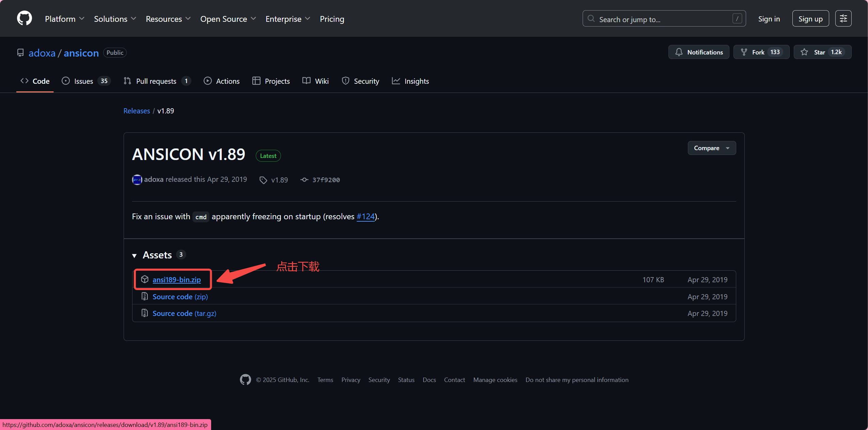Click the Notifications bell button
Image resolution: width=868 pixels, height=430 pixels.
click(698, 52)
